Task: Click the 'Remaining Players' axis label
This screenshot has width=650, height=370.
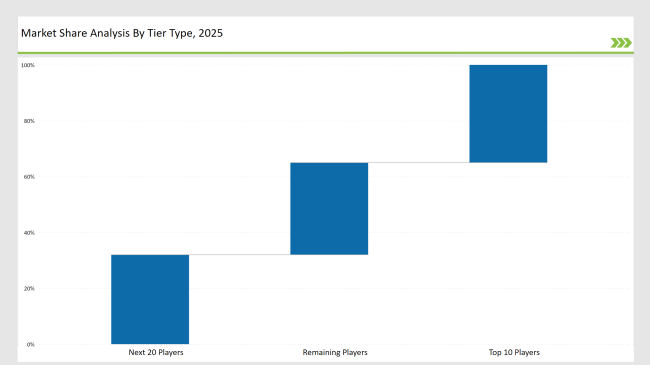Action: click(x=335, y=352)
